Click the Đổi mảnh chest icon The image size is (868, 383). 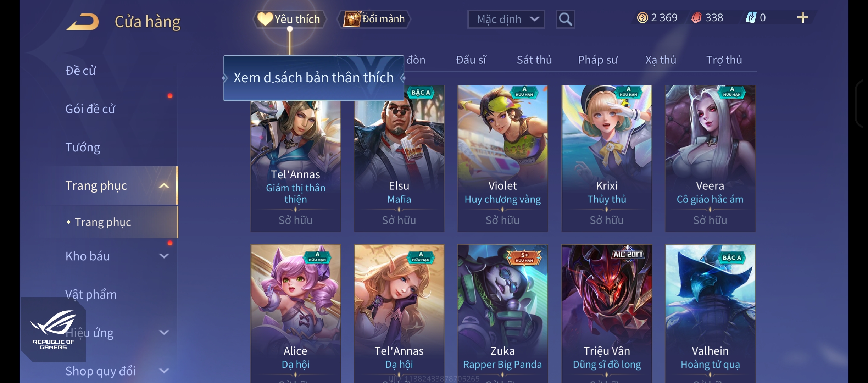tap(352, 19)
